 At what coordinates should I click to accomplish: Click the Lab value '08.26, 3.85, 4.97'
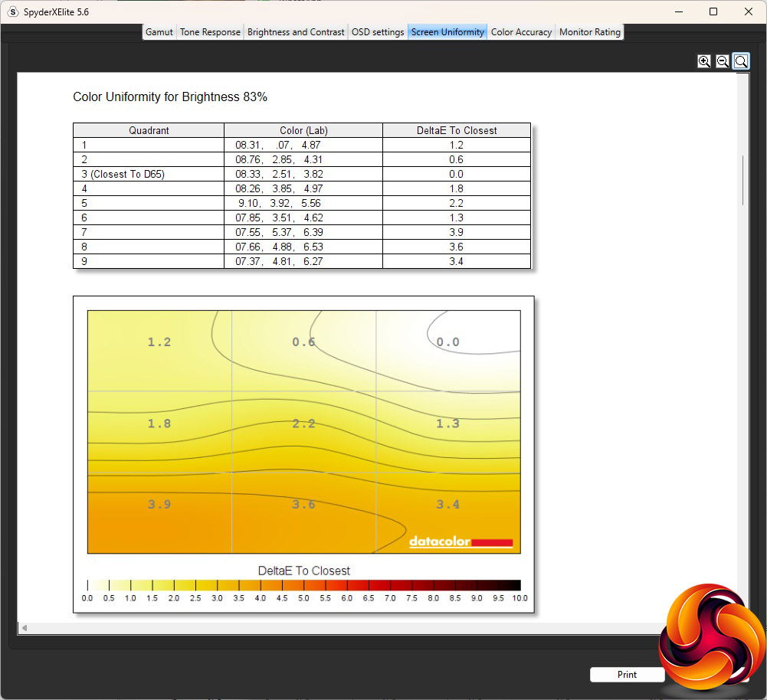[279, 188]
